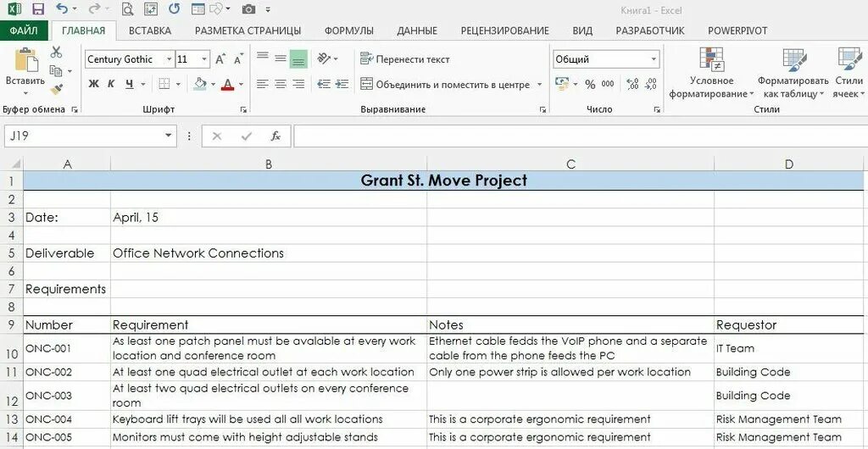Select column B header
The width and height of the screenshot is (868, 449).
point(269,164)
